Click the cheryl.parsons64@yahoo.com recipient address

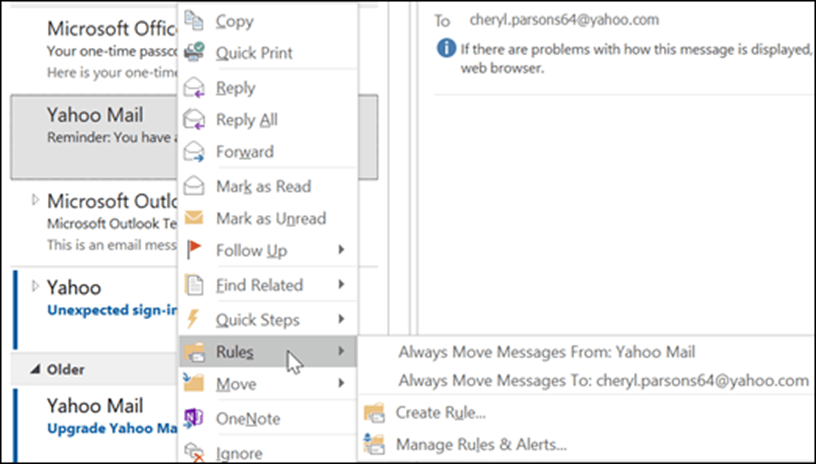click(564, 20)
